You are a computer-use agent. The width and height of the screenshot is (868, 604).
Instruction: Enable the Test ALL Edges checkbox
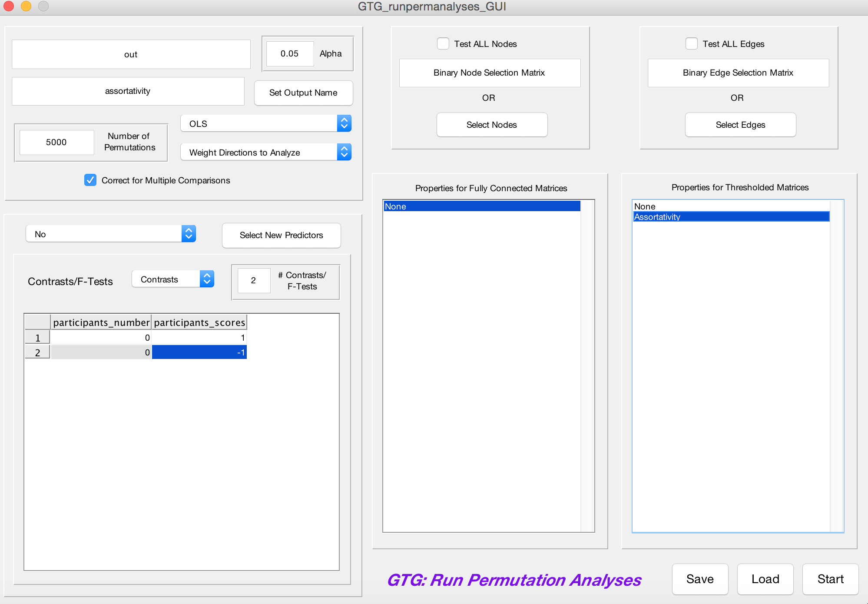pyautogui.click(x=691, y=44)
